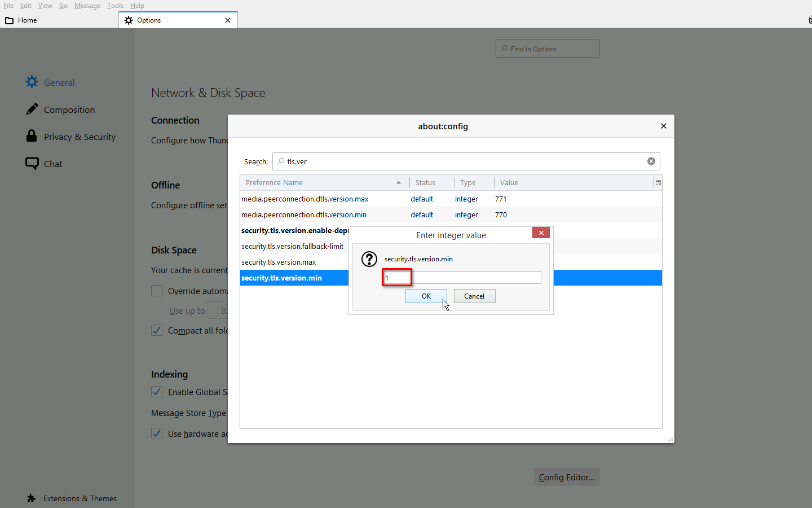Open the Chat speech bubble icon
Viewport: 812px width, 508px height.
[x=32, y=163]
